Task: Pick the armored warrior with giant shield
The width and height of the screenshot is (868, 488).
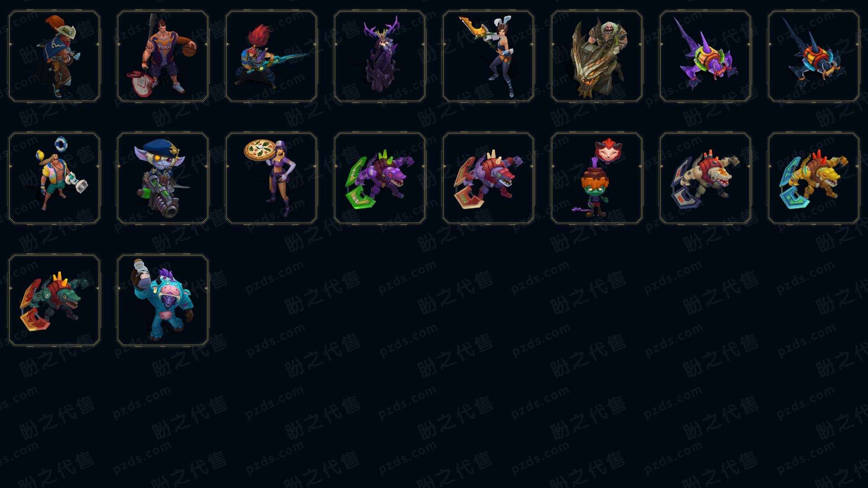Action: pyautogui.click(x=597, y=56)
